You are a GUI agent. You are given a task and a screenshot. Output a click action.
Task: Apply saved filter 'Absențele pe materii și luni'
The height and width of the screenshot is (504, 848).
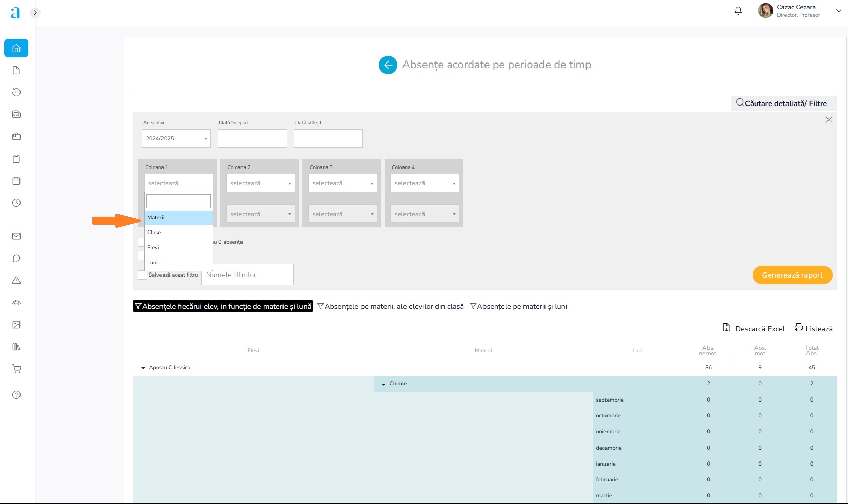[518, 306]
